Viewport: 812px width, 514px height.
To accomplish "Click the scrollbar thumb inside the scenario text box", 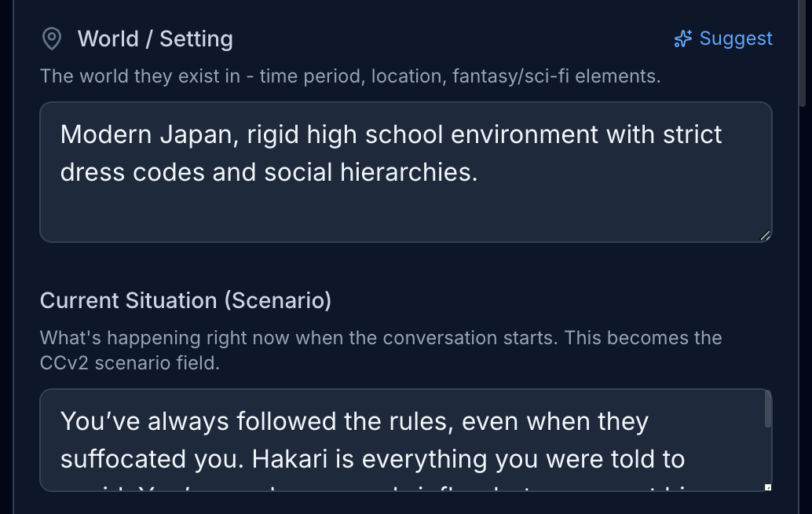I will pyautogui.click(x=767, y=410).
